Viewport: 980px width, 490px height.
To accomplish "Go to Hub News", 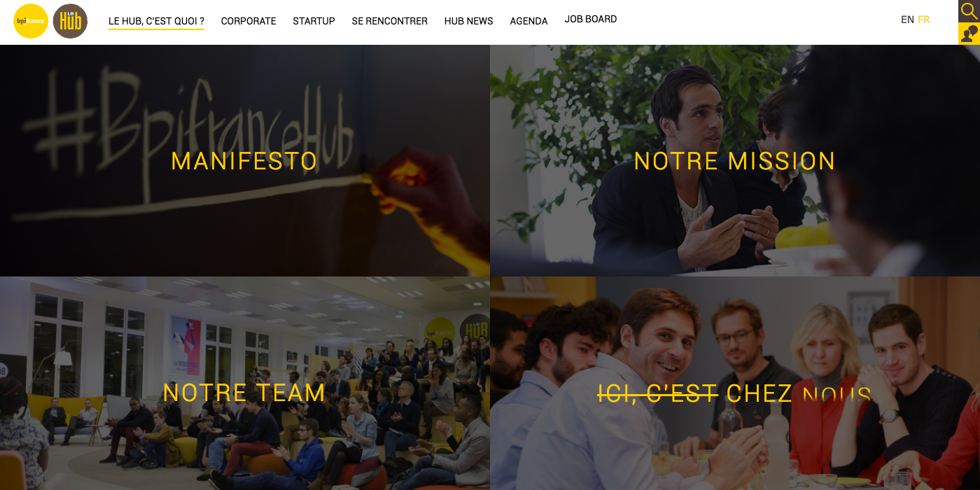I will click(468, 21).
